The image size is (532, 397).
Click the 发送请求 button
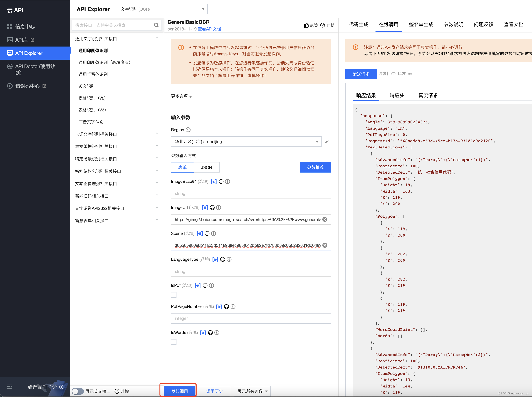361,74
